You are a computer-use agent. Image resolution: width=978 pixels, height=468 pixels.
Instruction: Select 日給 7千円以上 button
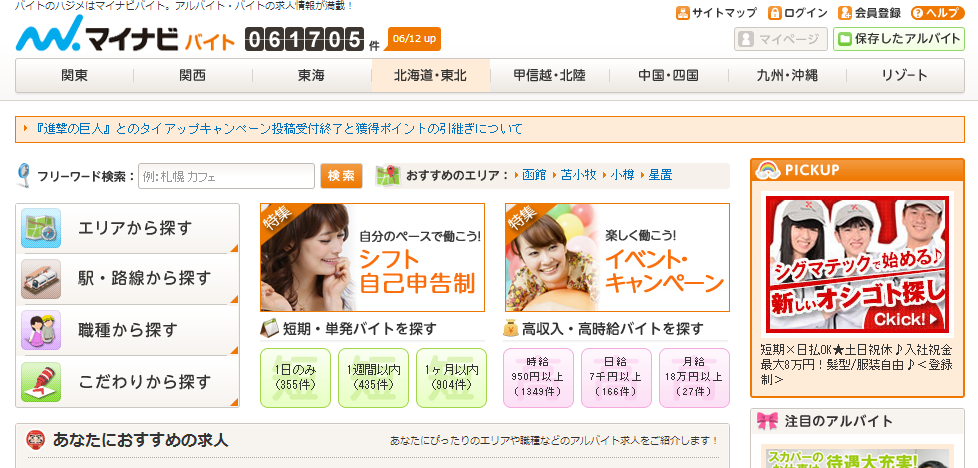pyautogui.click(x=616, y=378)
